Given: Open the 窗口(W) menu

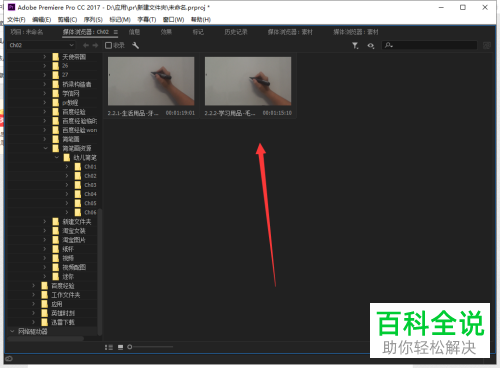Looking at the screenshot, I should [173, 20].
